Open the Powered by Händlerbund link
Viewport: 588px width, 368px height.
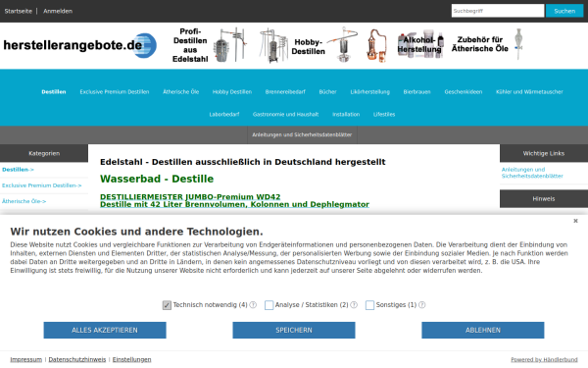point(544,360)
